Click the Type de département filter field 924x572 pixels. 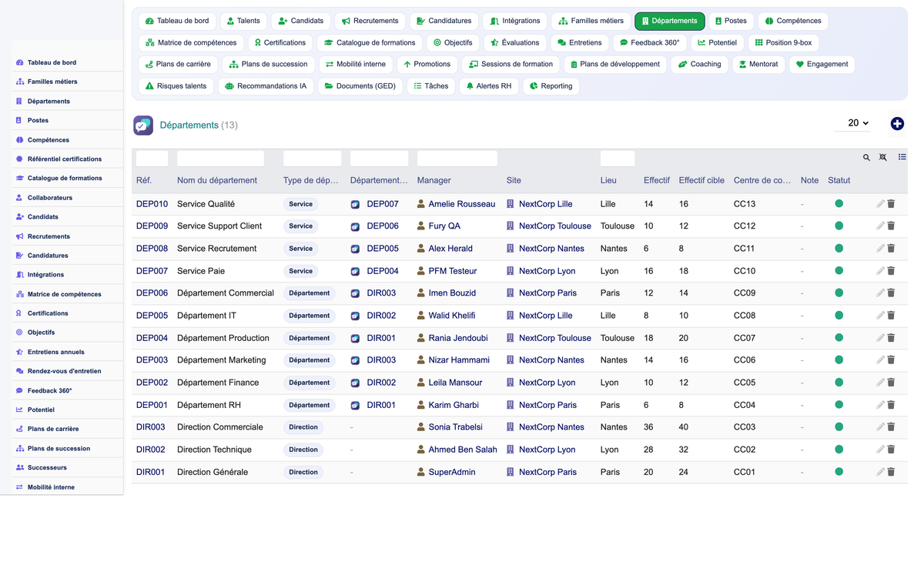coord(312,159)
